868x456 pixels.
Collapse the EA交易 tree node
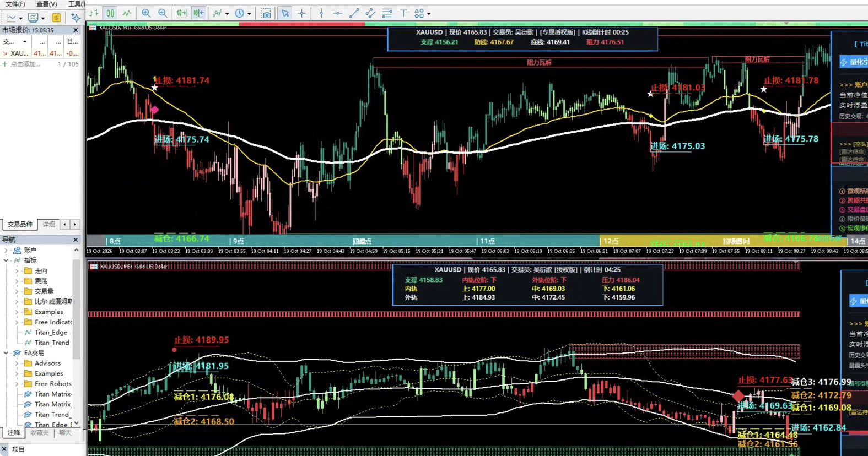click(6, 353)
